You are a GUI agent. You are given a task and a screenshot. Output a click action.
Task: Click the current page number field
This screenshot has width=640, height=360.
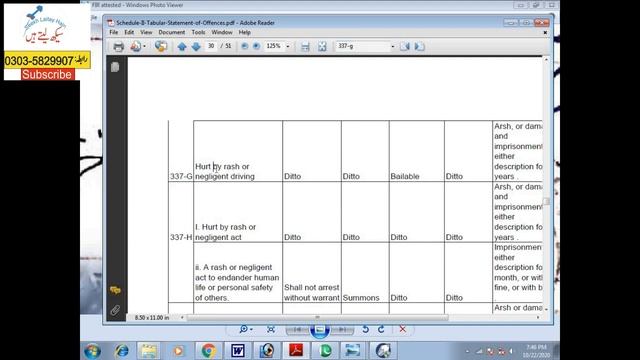tap(211, 46)
